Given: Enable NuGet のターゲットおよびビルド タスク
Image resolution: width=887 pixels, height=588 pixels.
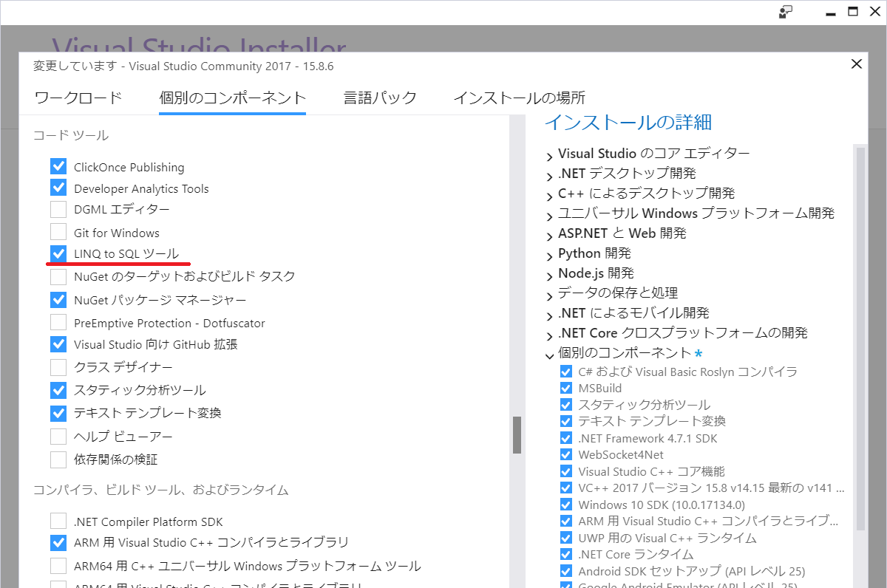Looking at the screenshot, I should click(58, 277).
